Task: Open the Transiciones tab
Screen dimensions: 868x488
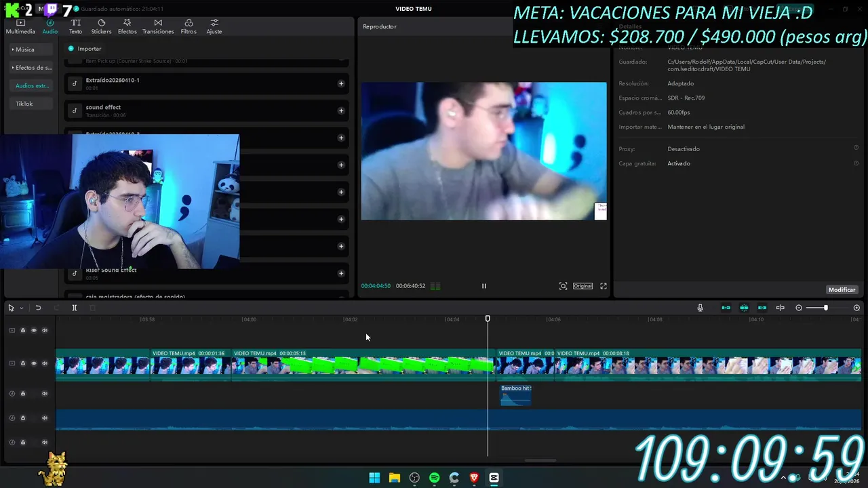Action: [158, 26]
